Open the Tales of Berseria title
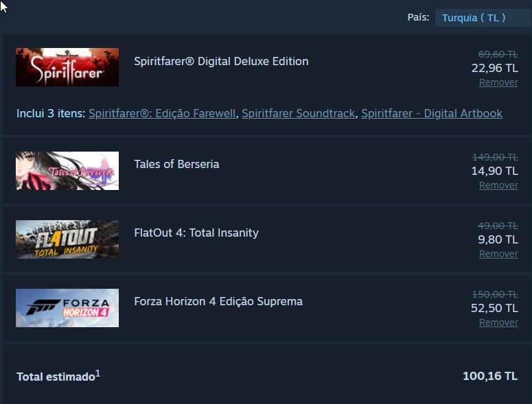Viewport: 532px width, 404px height. [x=176, y=164]
